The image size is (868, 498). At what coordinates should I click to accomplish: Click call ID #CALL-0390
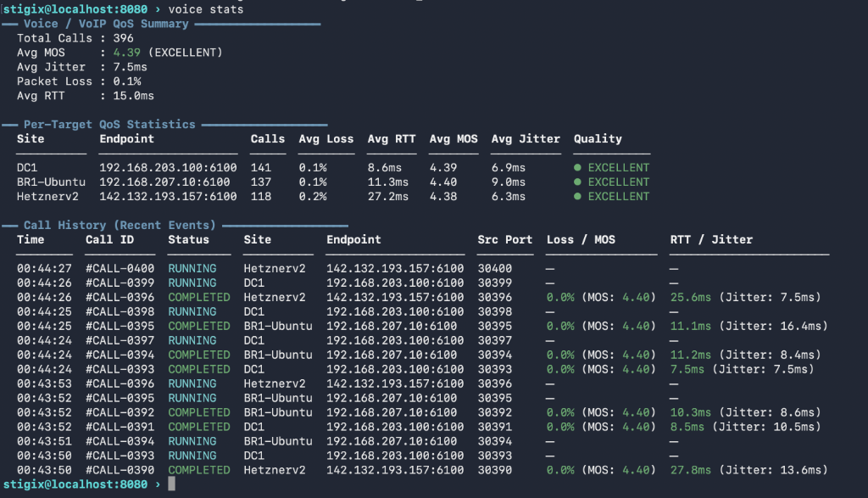120,470
